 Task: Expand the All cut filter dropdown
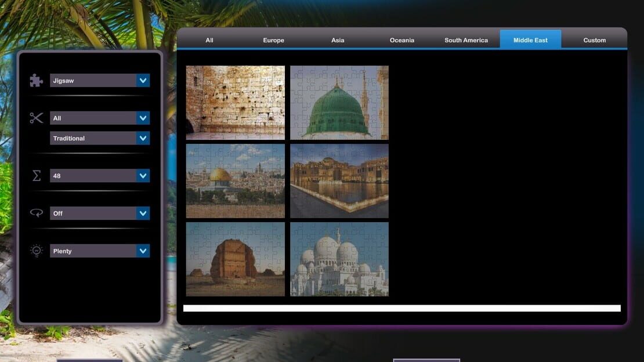click(x=100, y=118)
